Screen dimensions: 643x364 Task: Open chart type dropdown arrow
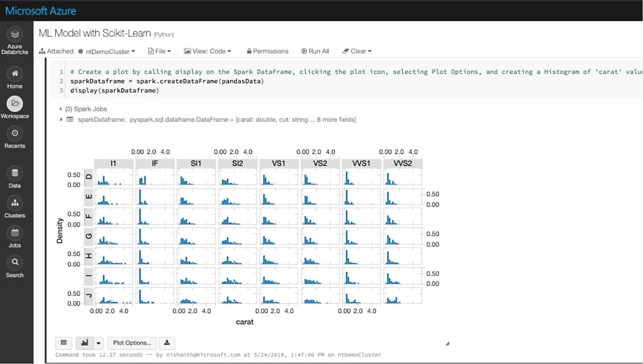[98, 343]
